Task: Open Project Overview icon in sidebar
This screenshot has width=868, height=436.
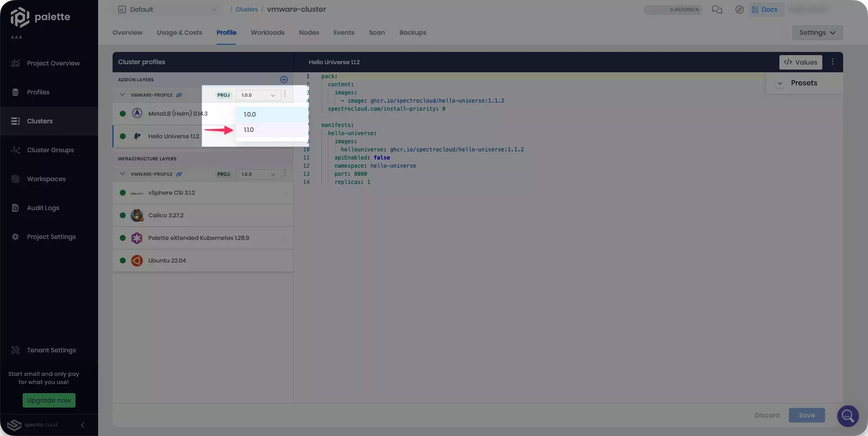Action: (15, 63)
